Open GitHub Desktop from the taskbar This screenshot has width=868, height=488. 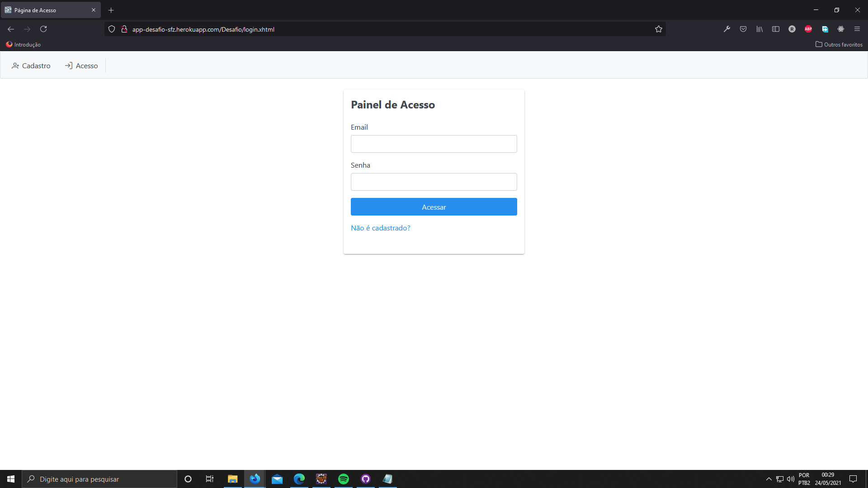[366, 479]
